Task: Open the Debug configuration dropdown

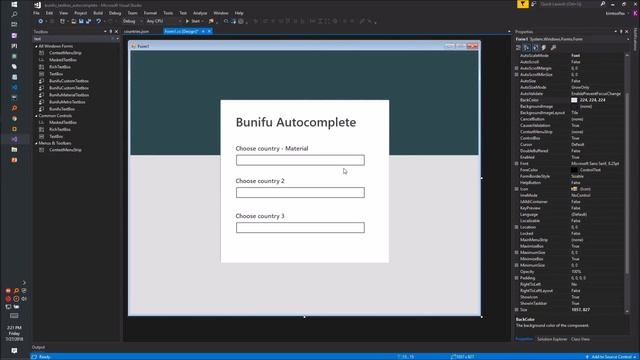Action: click(x=132, y=21)
